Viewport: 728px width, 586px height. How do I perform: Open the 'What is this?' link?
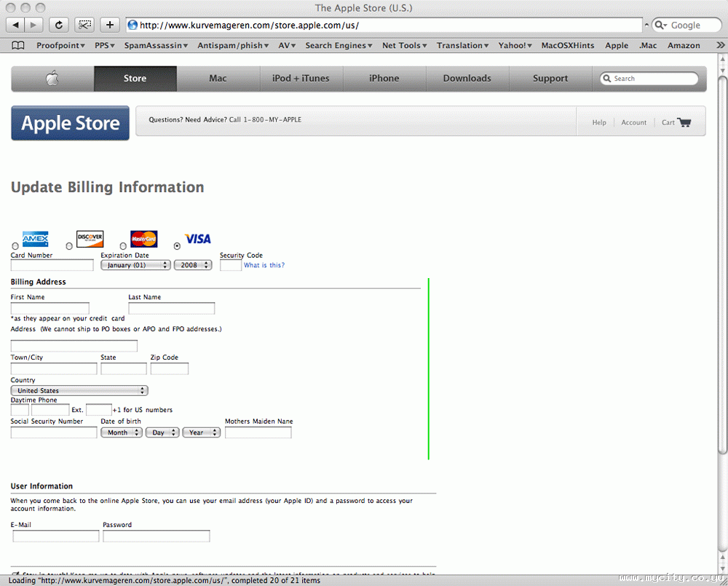(x=264, y=265)
